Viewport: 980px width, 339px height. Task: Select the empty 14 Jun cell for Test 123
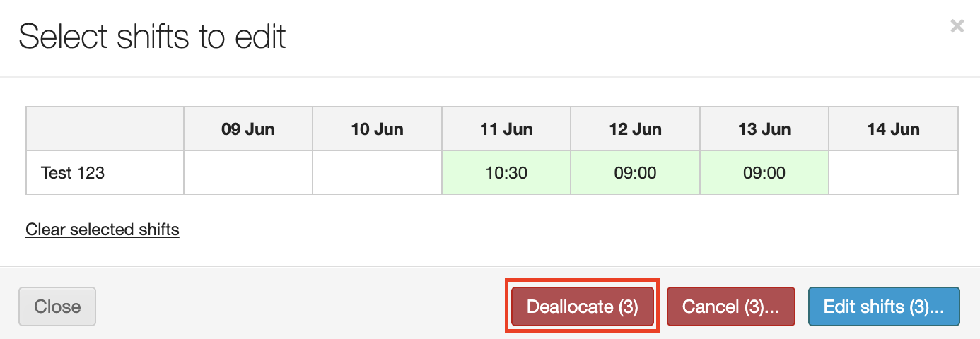click(893, 172)
